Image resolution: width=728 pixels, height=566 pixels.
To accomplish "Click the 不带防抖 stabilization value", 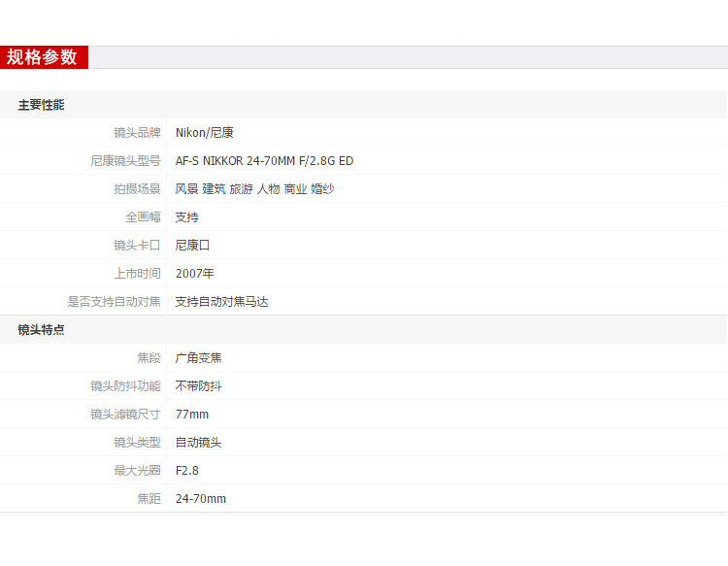I will [198, 386].
